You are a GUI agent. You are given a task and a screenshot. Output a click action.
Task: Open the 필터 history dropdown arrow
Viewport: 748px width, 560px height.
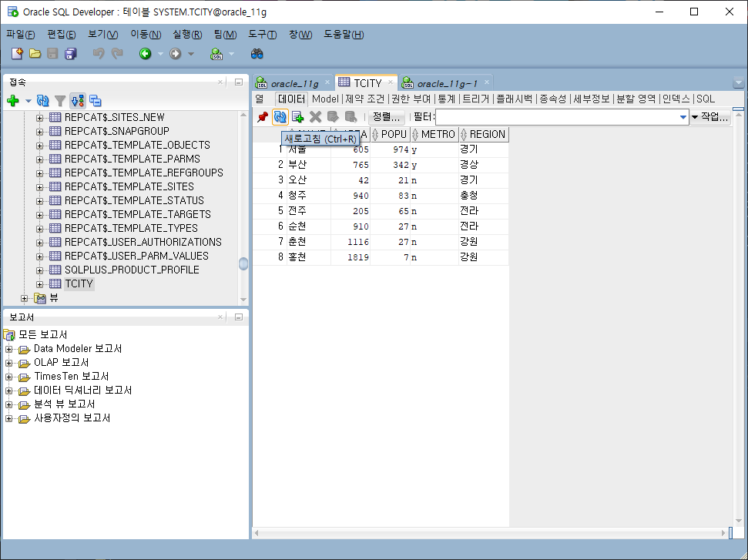[683, 117]
